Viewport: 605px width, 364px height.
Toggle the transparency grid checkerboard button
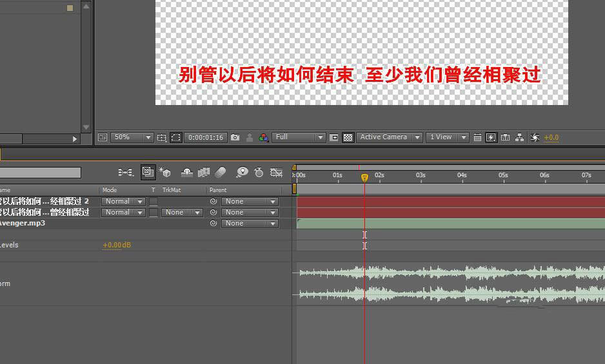point(348,137)
